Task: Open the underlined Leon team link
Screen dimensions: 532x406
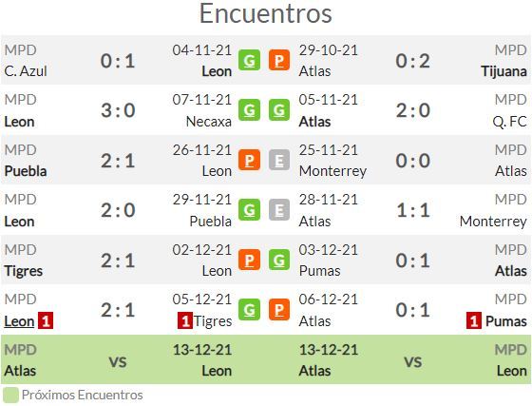Action: (x=19, y=321)
